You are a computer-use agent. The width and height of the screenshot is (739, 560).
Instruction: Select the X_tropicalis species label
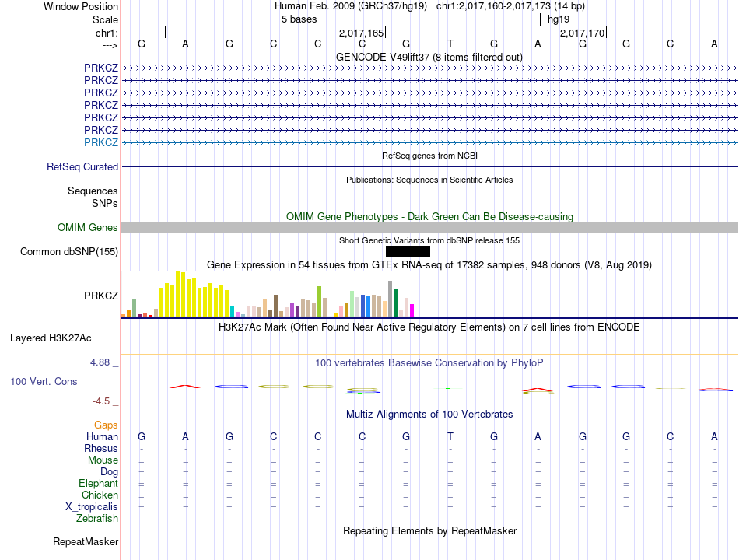coord(92,507)
